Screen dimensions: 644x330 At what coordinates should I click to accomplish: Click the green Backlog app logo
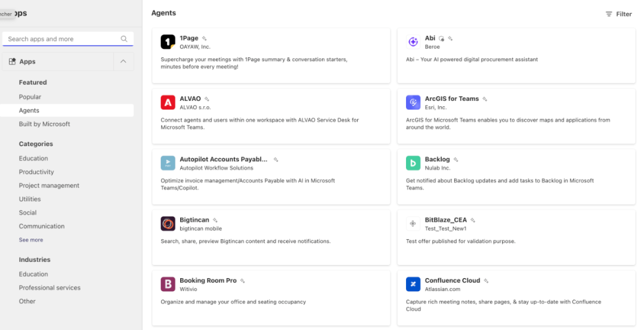413,163
